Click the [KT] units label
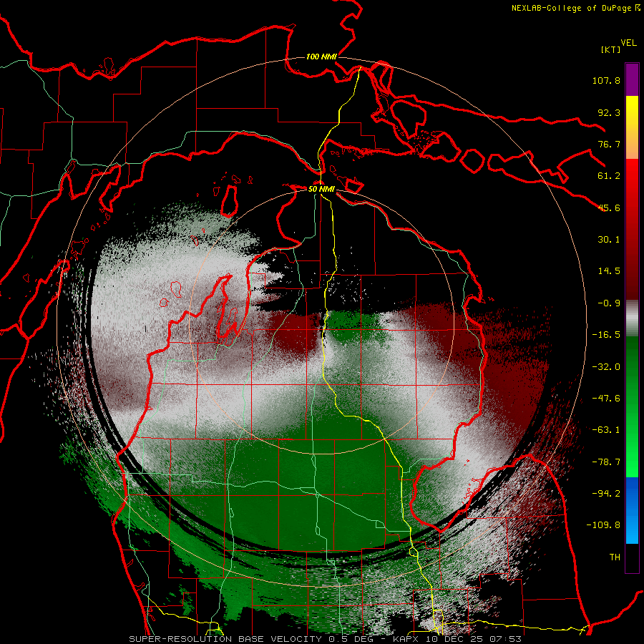Screen dimensions: 644x644 (610, 49)
